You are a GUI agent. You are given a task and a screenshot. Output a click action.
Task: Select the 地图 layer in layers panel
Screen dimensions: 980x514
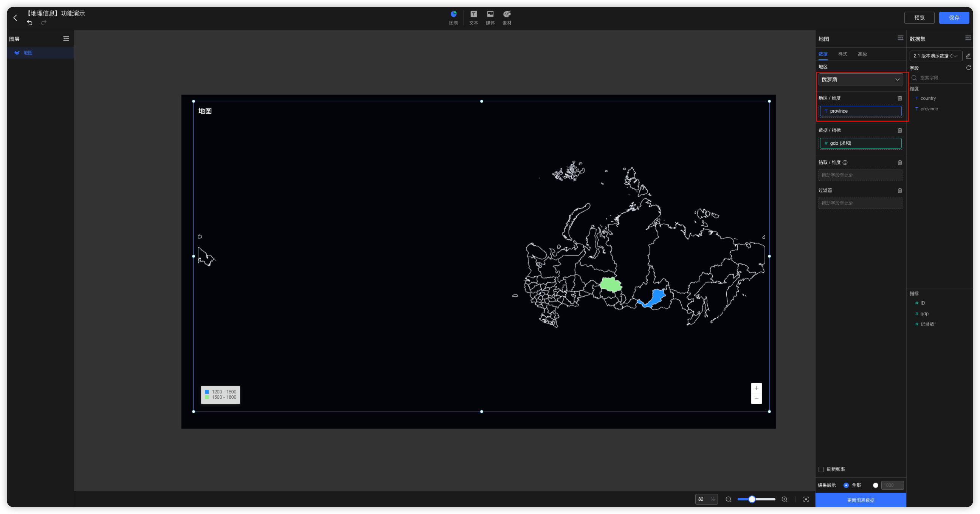pyautogui.click(x=28, y=53)
